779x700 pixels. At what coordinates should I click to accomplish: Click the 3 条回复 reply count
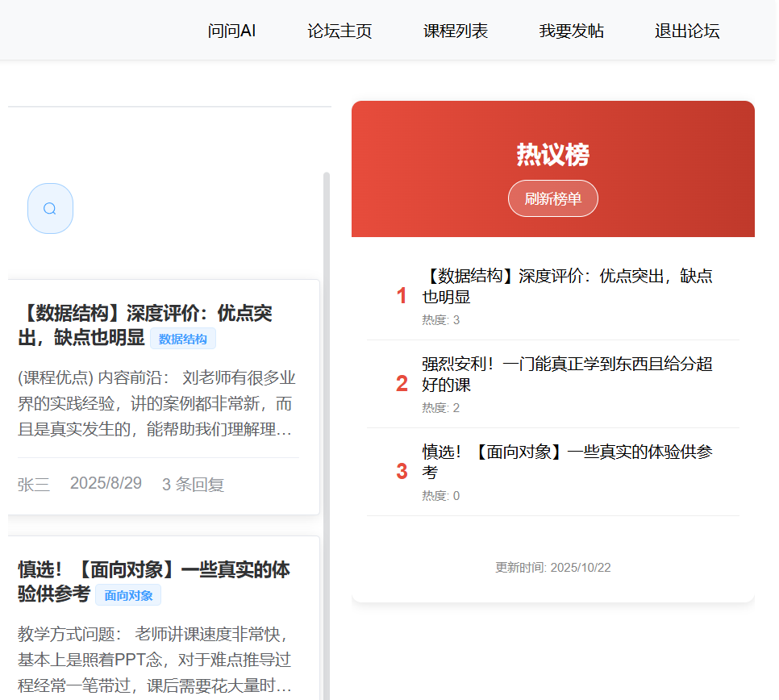pos(193,485)
